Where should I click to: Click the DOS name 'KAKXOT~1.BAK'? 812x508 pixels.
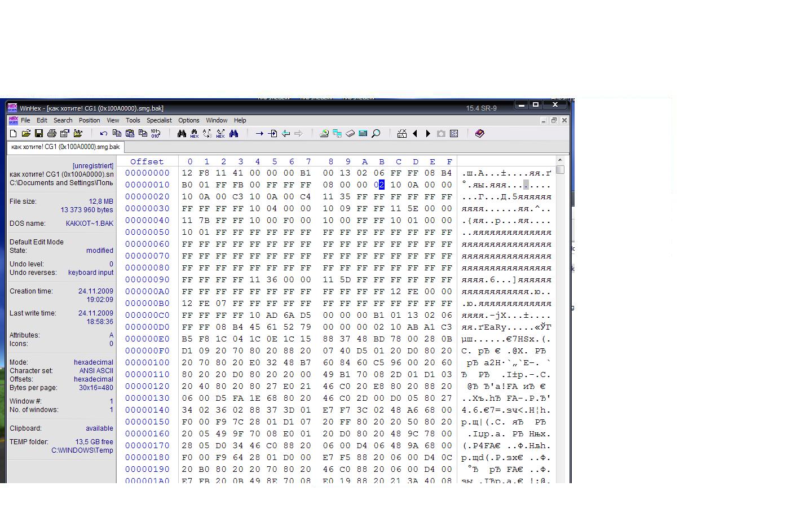click(x=90, y=224)
